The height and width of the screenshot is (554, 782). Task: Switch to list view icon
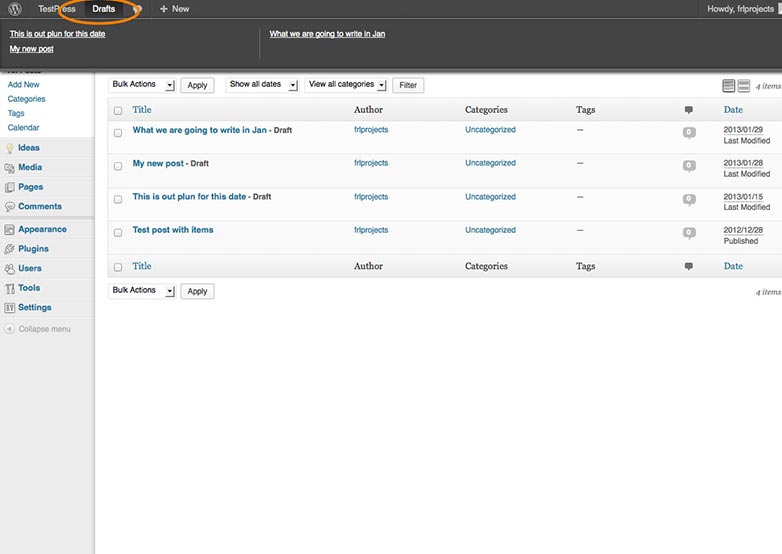pos(729,86)
